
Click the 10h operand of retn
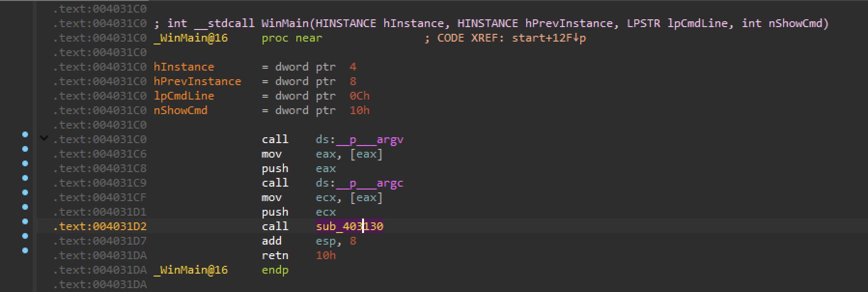326,255
